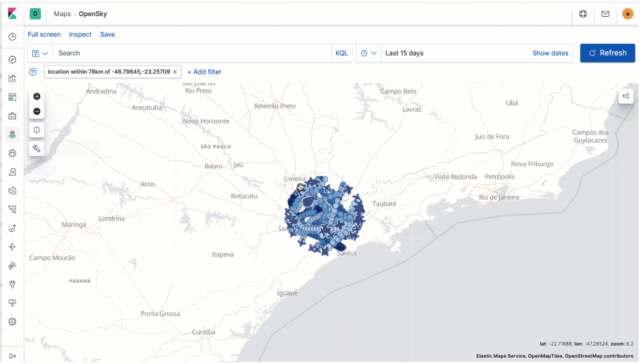Open the time quick select menu
This screenshot has width=642, height=364.
(368, 53)
